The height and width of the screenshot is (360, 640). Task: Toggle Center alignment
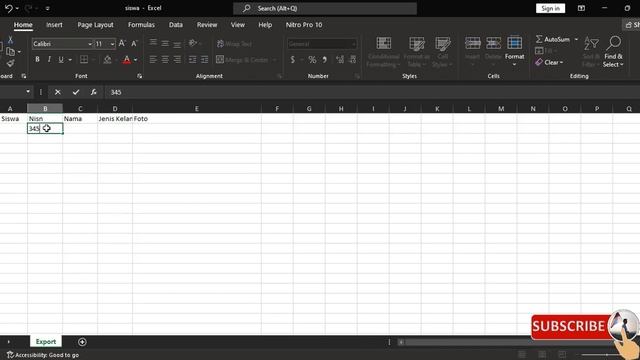(165, 60)
